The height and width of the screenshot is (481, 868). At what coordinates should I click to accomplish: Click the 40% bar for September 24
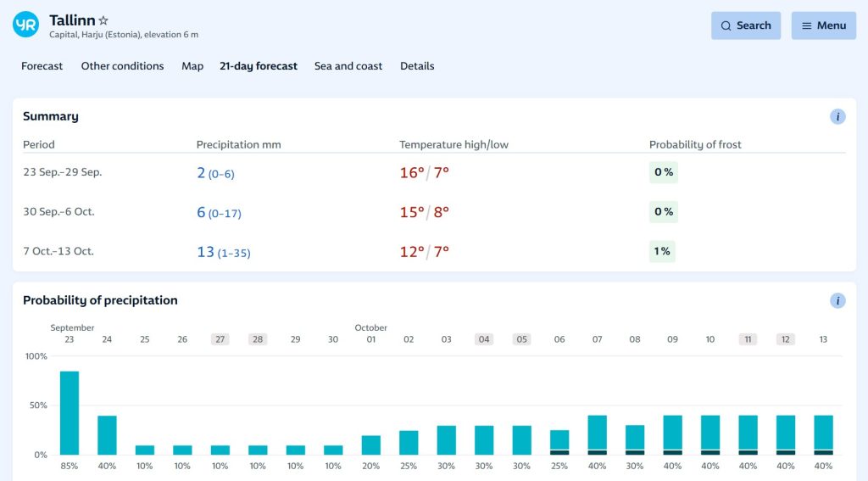[107, 435]
